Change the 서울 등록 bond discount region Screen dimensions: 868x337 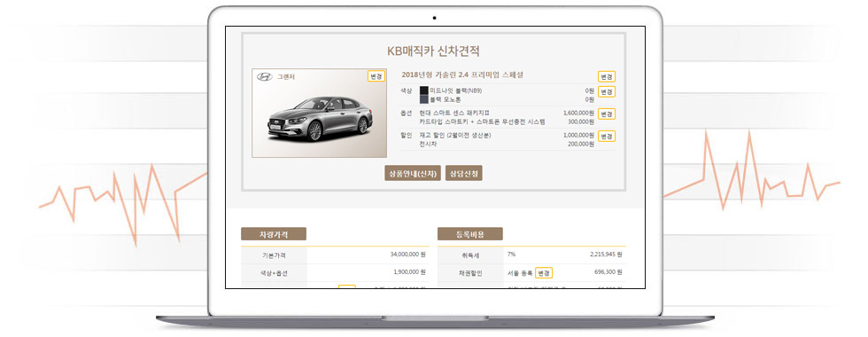pyautogui.click(x=544, y=273)
